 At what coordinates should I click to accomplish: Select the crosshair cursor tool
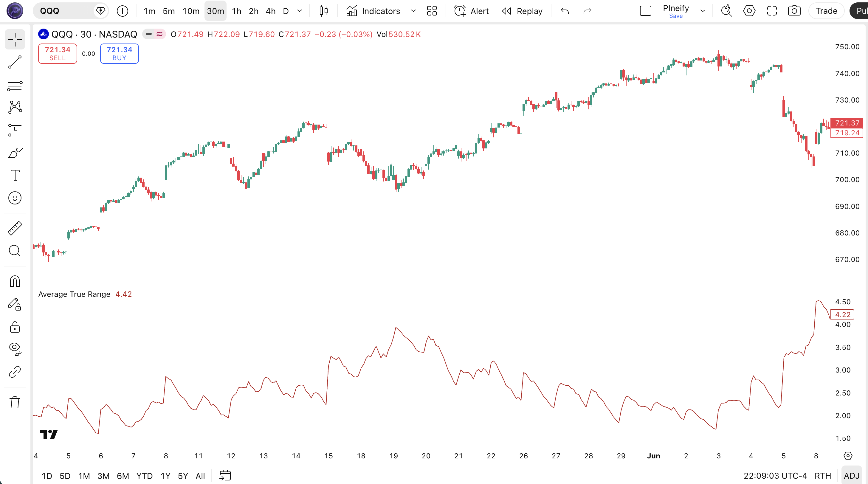point(15,40)
